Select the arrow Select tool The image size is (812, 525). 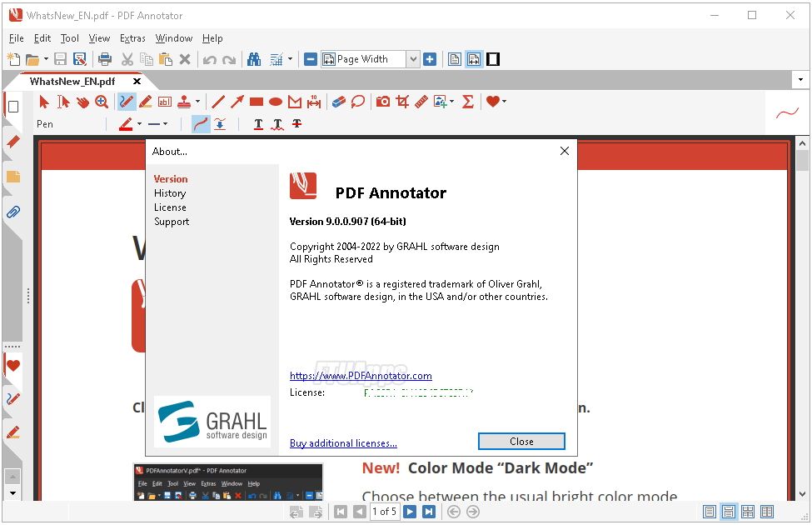point(44,102)
